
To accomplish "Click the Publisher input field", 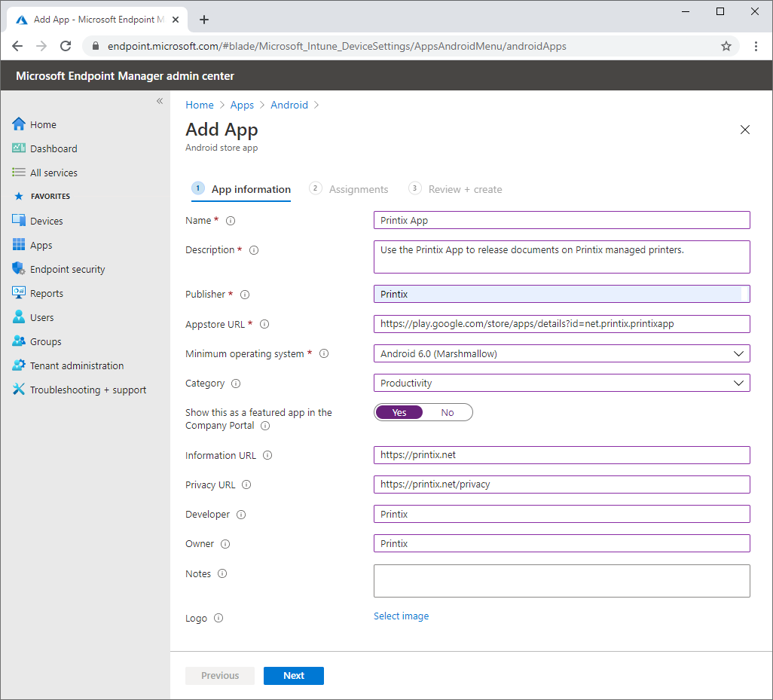I will tap(561, 295).
